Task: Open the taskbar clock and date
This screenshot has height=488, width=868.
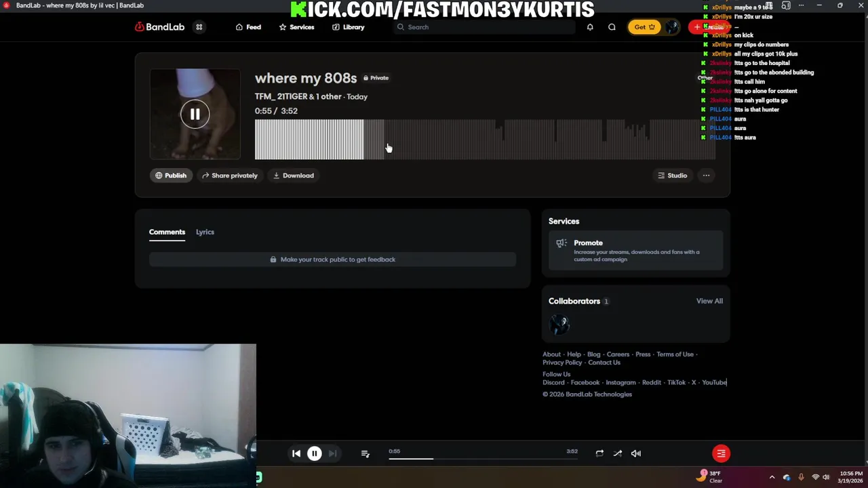Action: tap(851, 477)
